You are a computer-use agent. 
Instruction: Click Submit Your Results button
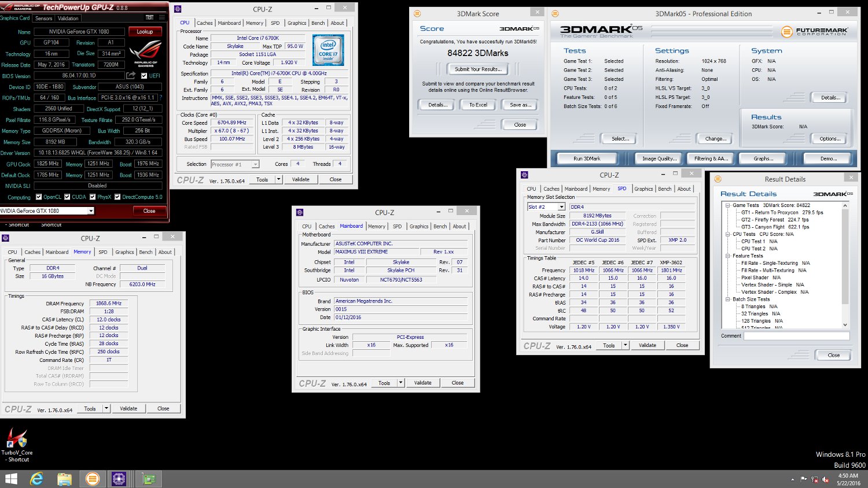[478, 69]
